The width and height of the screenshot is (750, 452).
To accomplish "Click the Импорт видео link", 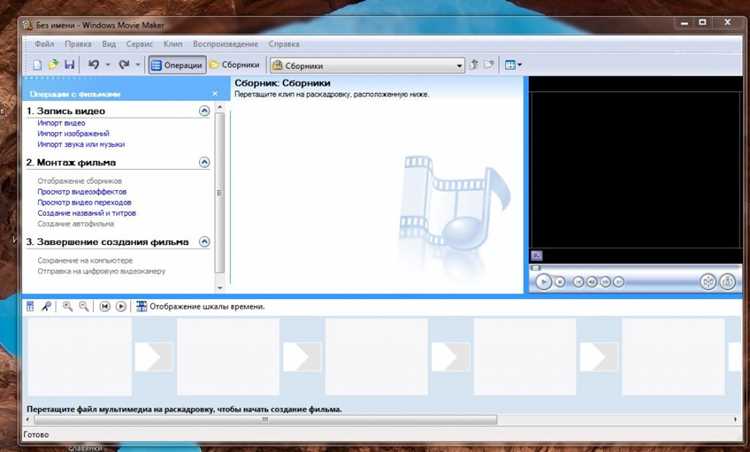I will click(x=61, y=123).
